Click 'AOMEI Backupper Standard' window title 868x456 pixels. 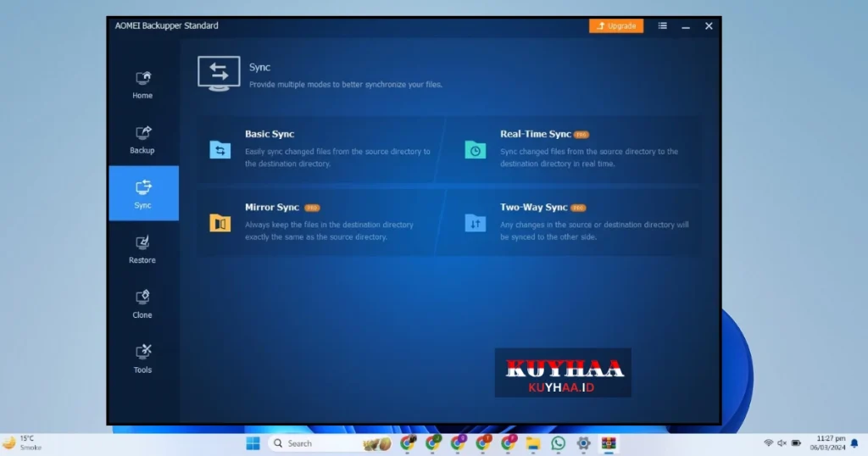click(167, 25)
